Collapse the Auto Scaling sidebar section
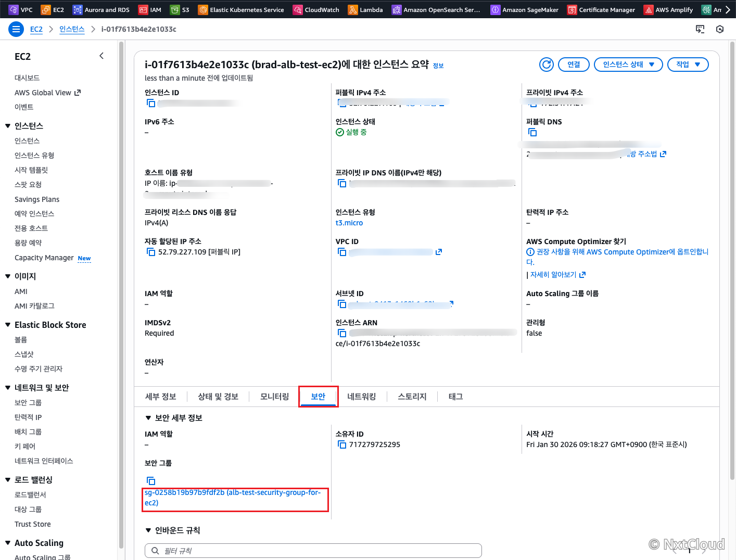This screenshot has width=736, height=560. point(8,543)
